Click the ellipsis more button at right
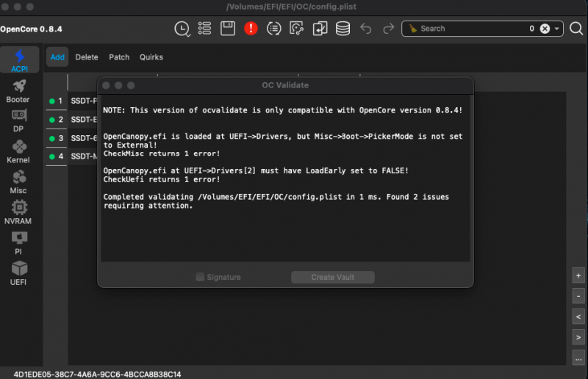Screen dimensions: 588x379 click(578, 358)
